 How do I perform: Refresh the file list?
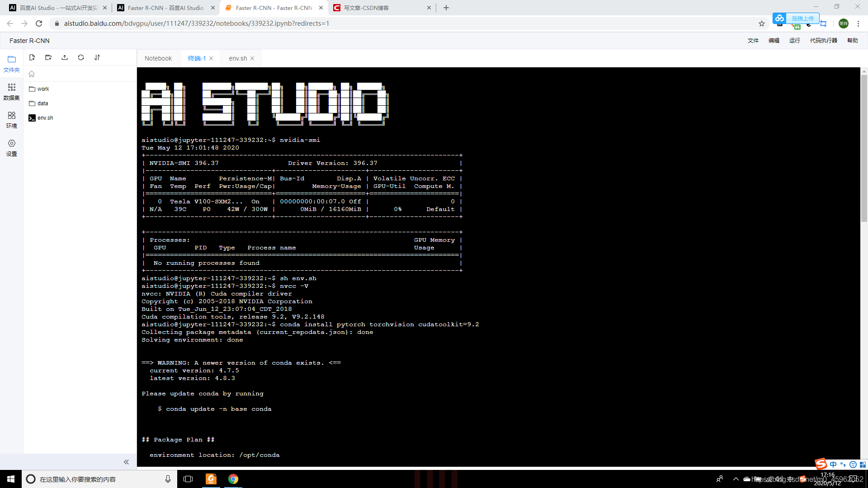(81, 57)
